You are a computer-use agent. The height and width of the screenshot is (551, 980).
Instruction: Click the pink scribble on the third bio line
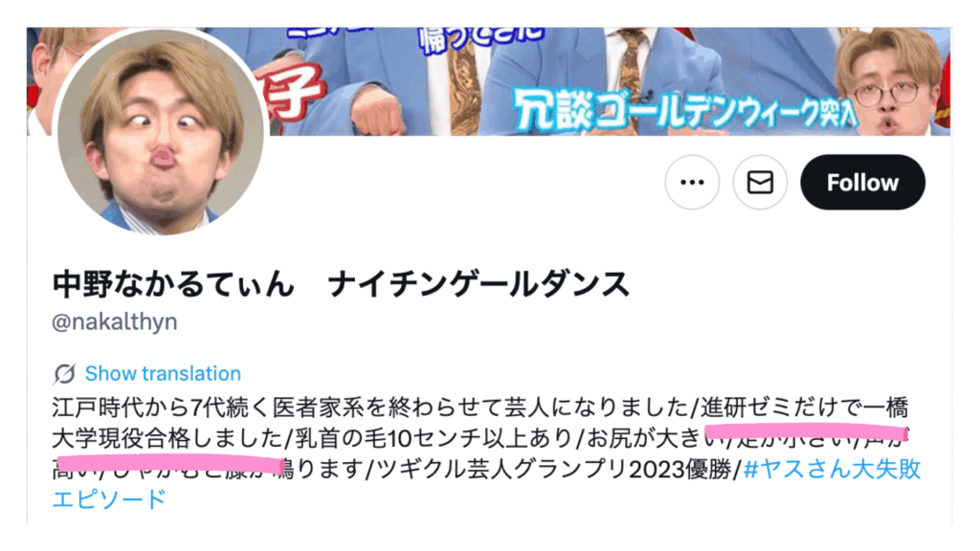pyautogui.click(x=168, y=464)
